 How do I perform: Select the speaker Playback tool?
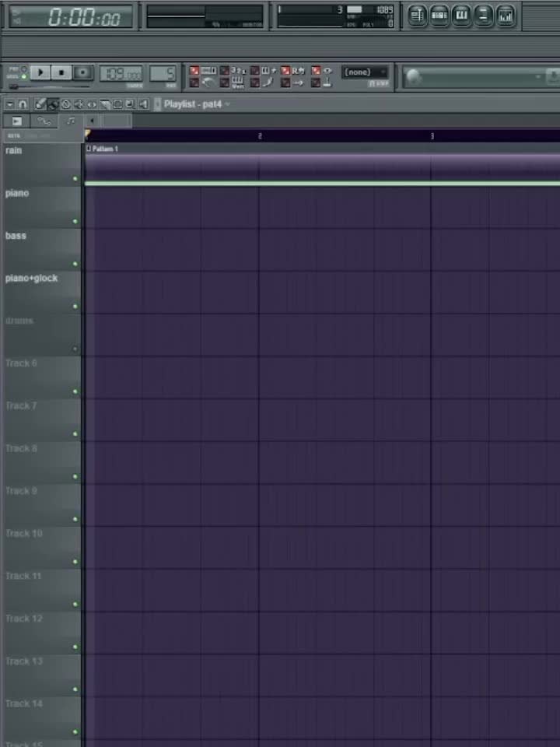click(143, 103)
